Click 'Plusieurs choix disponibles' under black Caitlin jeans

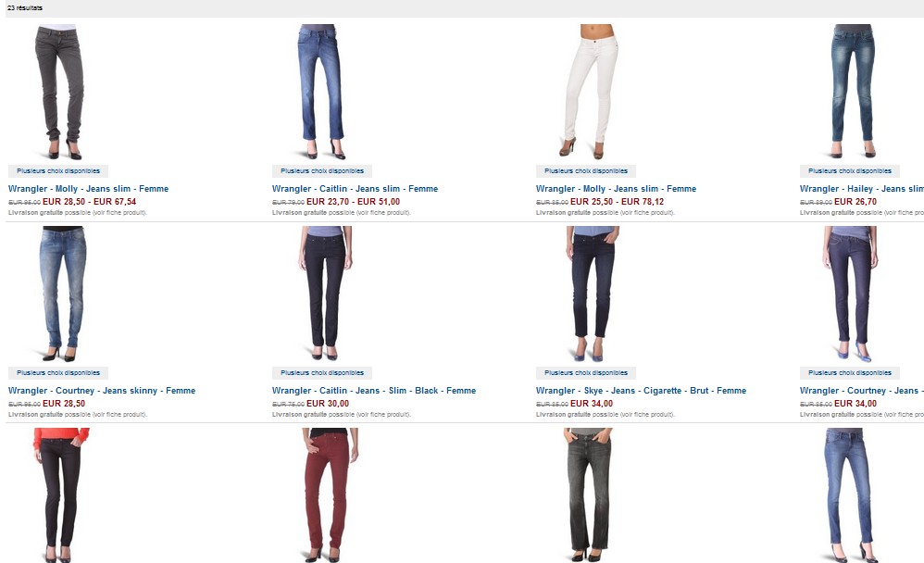[322, 372]
